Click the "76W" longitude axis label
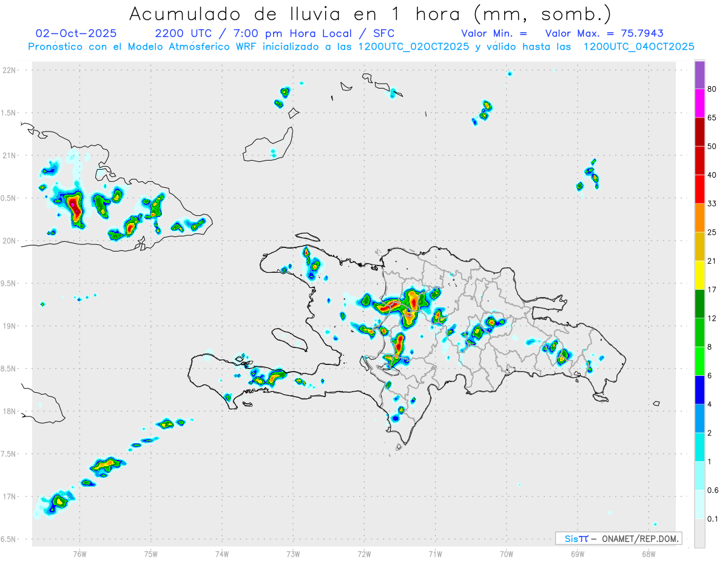728x562 pixels. click(x=79, y=554)
